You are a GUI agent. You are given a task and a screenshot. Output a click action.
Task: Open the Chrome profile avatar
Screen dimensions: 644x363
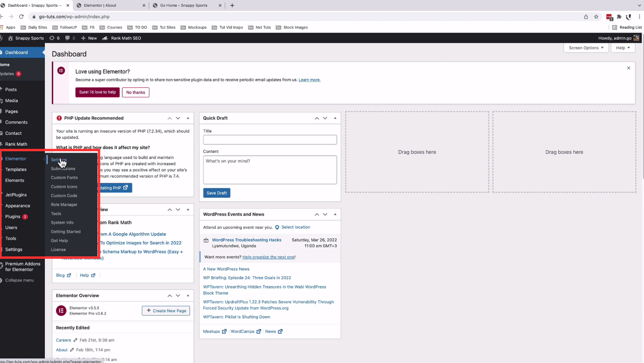pos(629,16)
